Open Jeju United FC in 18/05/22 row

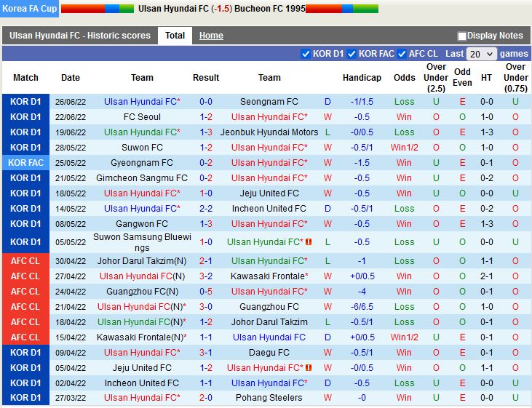[x=269, y=193]
